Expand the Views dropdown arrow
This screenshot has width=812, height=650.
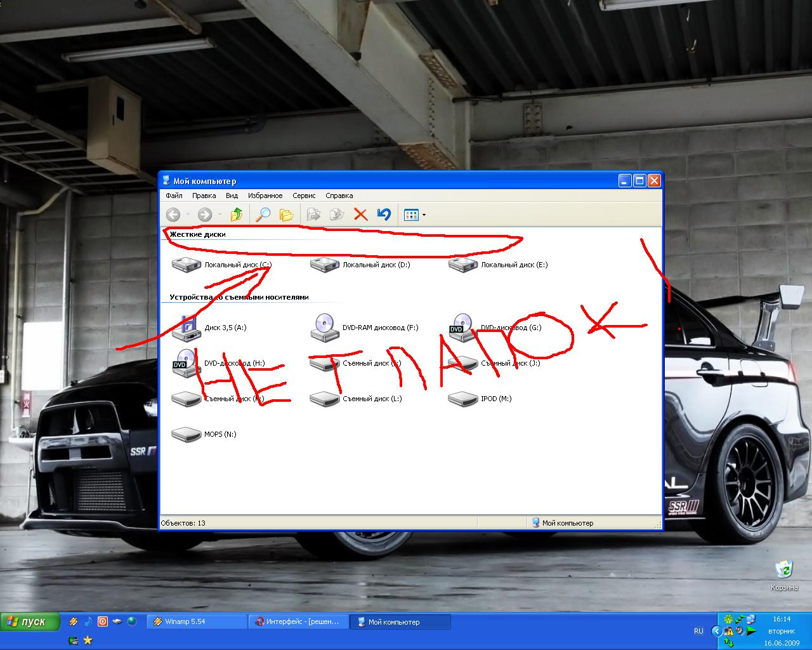click(424, 215)
